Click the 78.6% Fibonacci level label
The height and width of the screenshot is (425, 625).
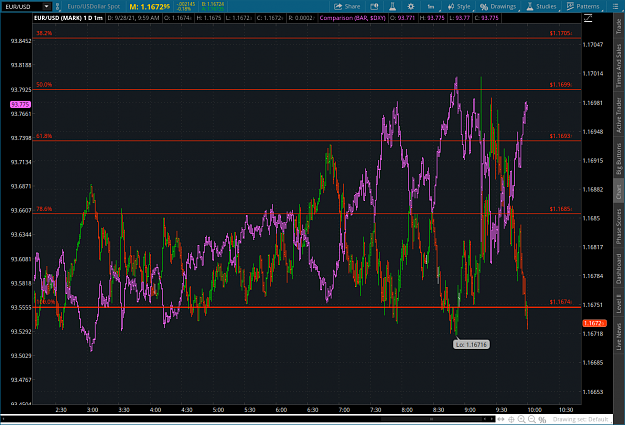tap(44, 209)
